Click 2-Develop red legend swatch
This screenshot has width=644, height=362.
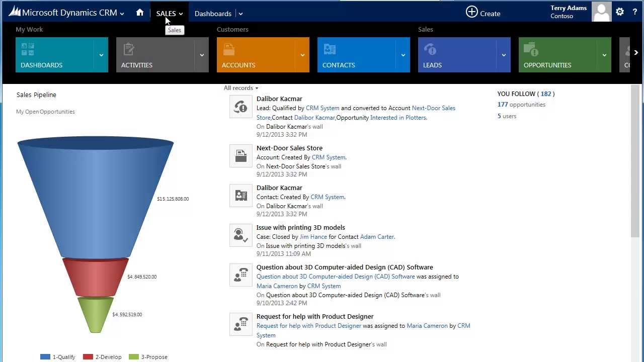[88, 357]
